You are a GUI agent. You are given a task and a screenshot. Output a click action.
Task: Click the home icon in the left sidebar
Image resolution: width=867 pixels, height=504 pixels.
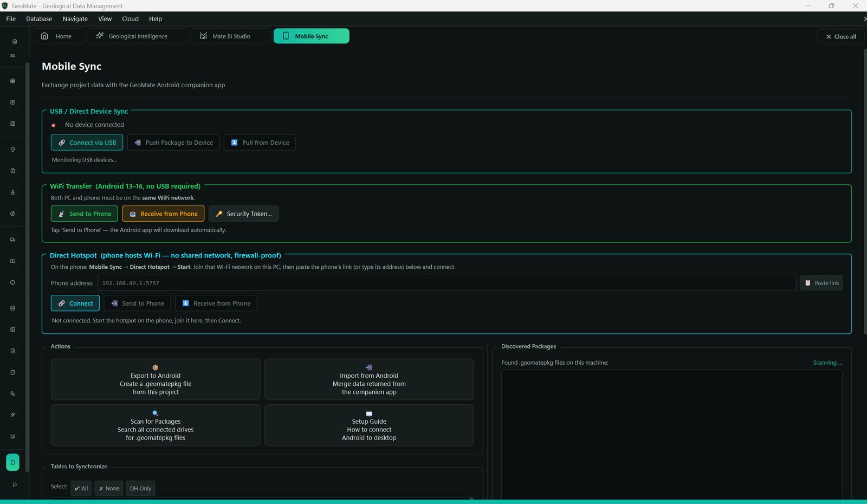point(15,41)
